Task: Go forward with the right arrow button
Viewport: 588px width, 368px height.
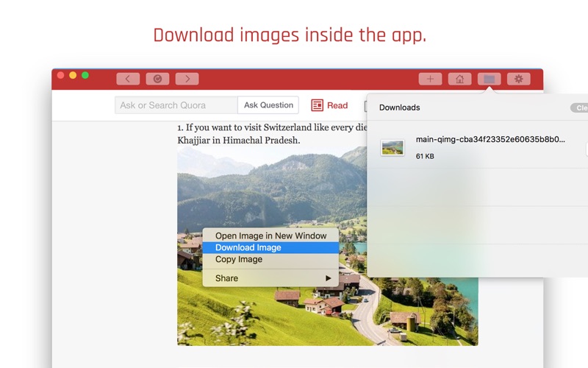Action: (x=187, y=79)
